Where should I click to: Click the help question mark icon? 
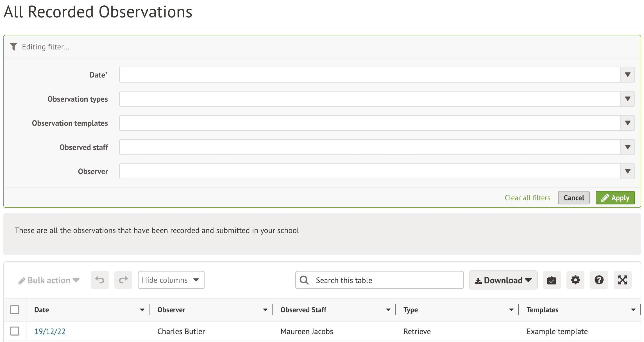tap(599, 280)
